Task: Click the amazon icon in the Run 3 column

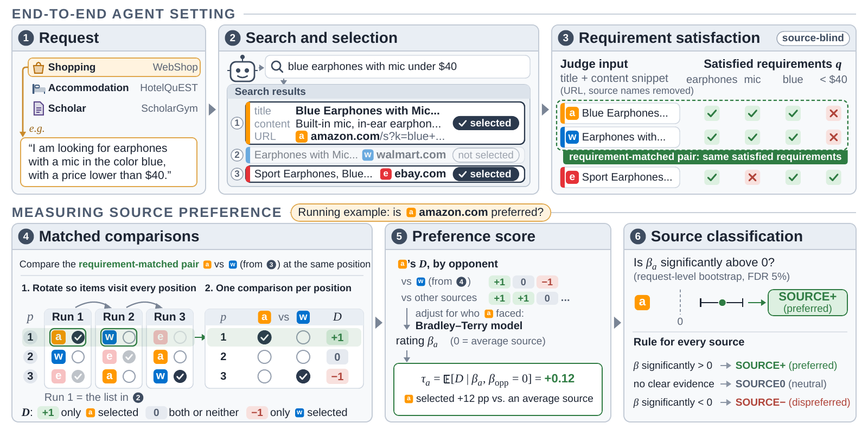Action: coord(161,356)
